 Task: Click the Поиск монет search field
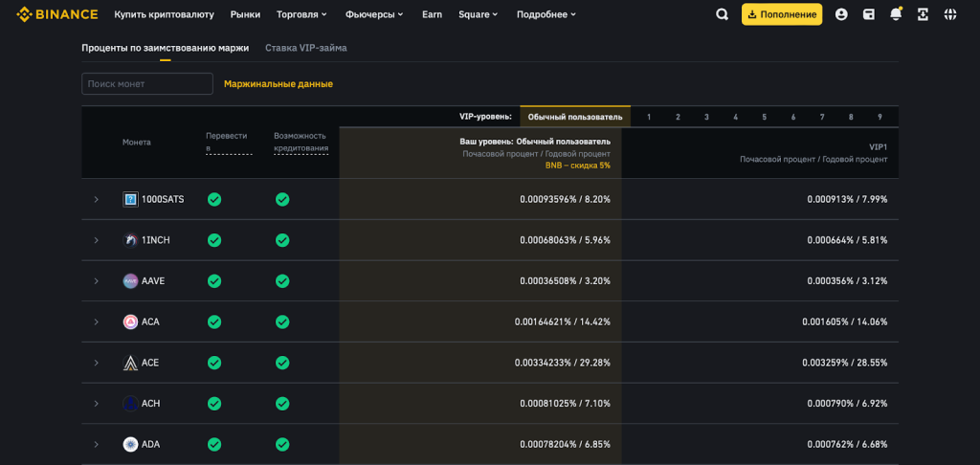(x=147, y=84)
